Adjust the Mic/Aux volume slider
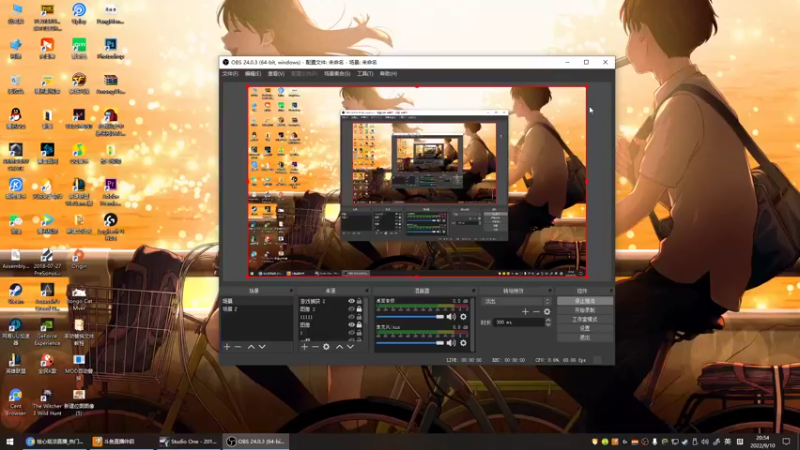This screenshot has width=800, height=450. (410, 343)
